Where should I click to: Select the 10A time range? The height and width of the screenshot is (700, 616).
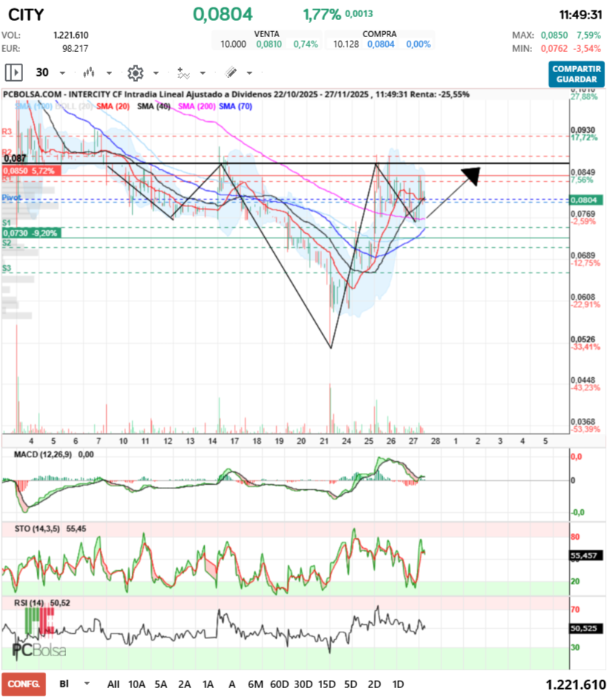click(137, 684)
